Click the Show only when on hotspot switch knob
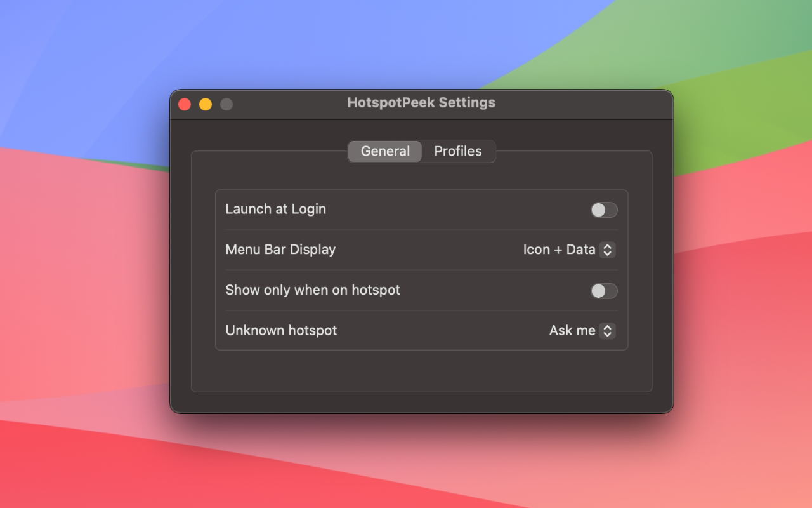 pos(598,291)
